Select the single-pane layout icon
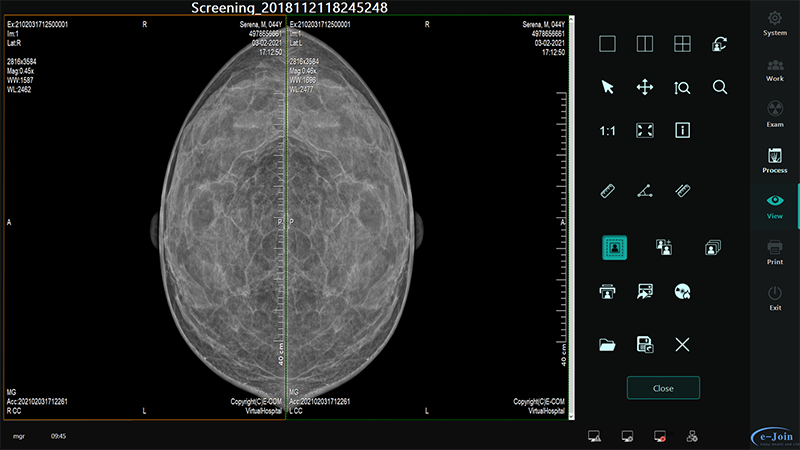800x450 pixels. coord(607,44)
